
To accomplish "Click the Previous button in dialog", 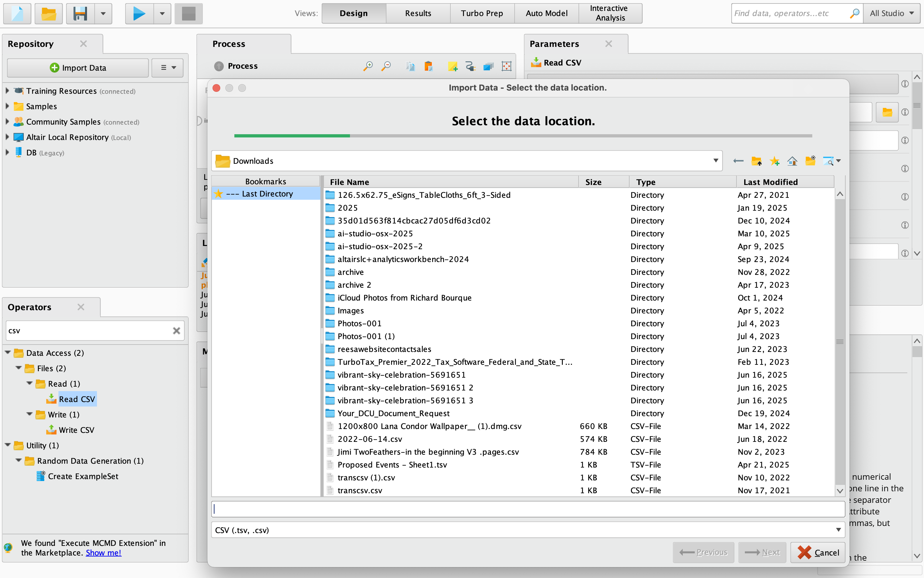I will (x=703, y=552).
